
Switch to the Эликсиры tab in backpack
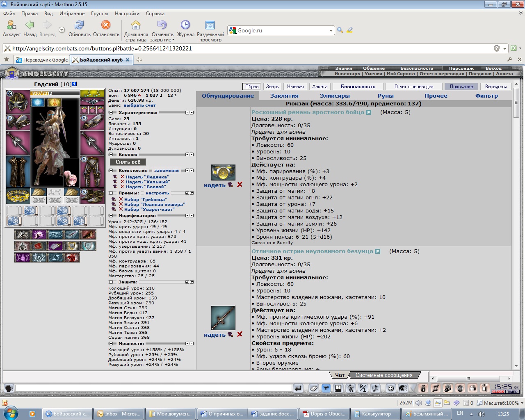tap(335, 96)
